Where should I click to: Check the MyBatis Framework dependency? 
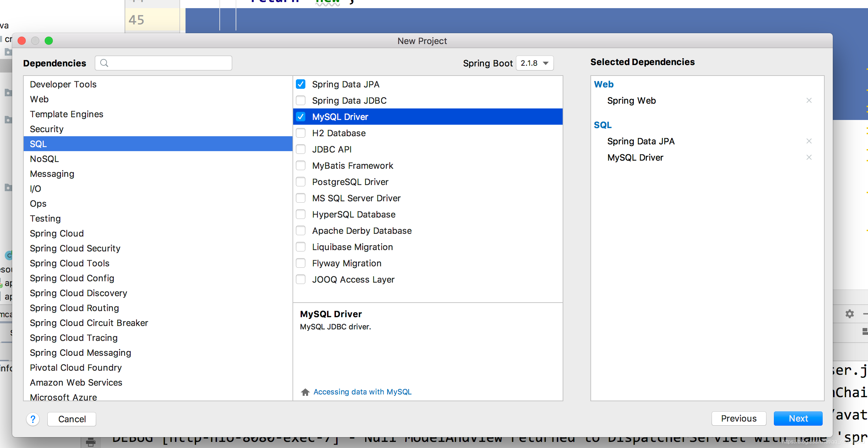[x=301, y=165]
